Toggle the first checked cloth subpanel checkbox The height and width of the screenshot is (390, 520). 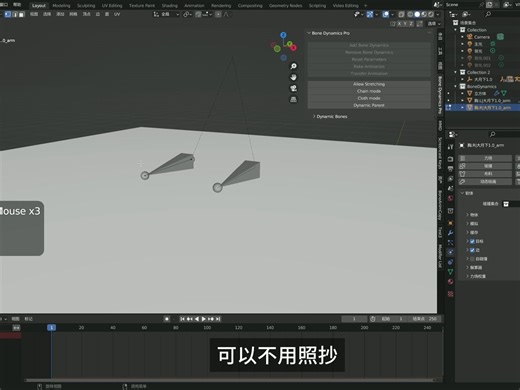(472, 241)
